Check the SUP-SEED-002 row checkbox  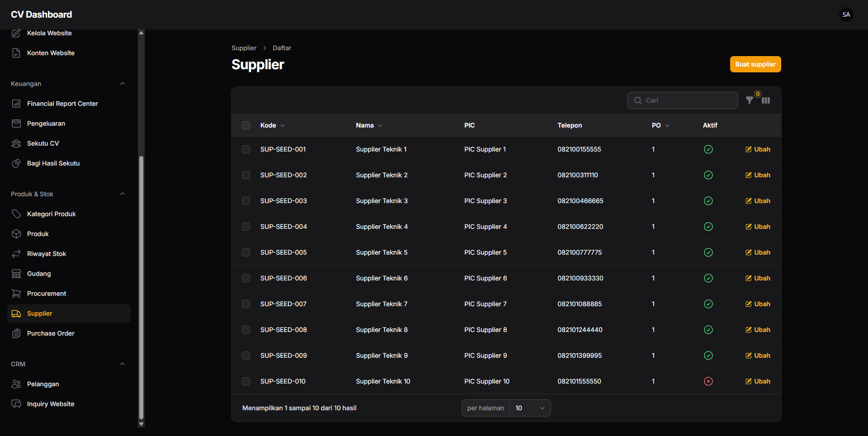tap(246, 175)
